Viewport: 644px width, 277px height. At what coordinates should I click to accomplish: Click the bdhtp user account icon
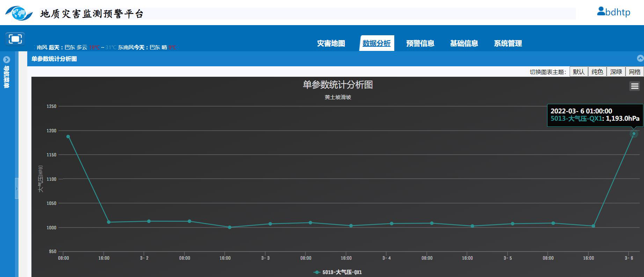pos(601,12)
